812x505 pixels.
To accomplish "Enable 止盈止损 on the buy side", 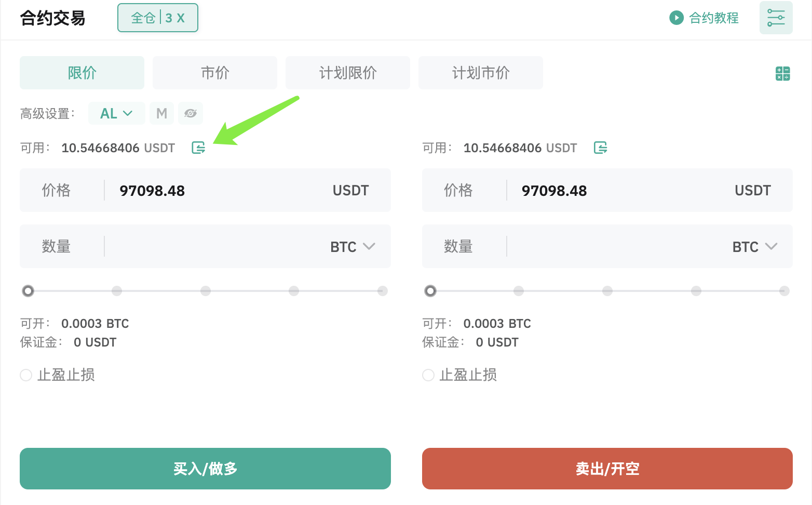I will point(26,375).
